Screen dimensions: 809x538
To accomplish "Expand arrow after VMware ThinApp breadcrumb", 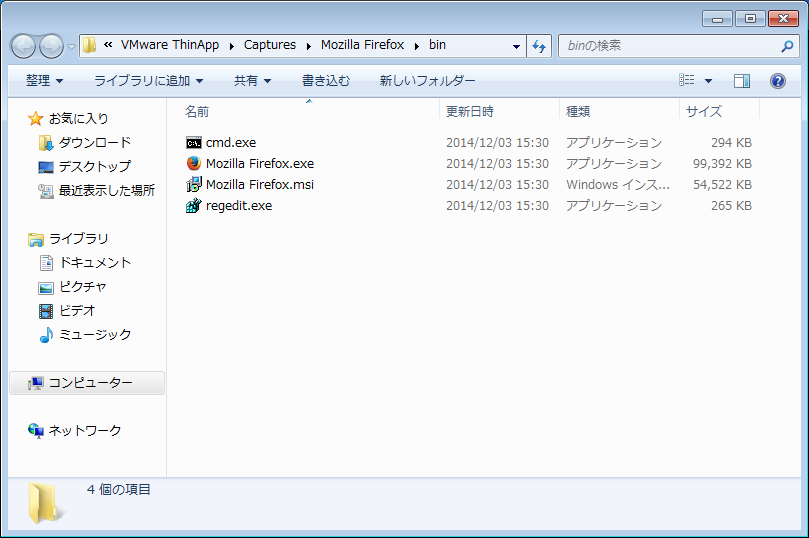I will pyautogui.click(x=232, y=46).
